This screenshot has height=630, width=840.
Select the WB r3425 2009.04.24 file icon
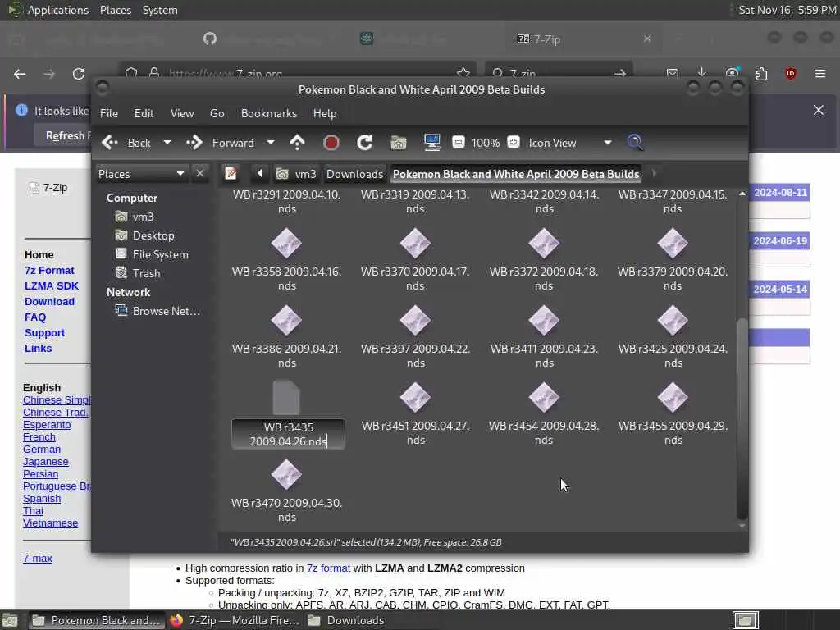[x=673, y=321]
